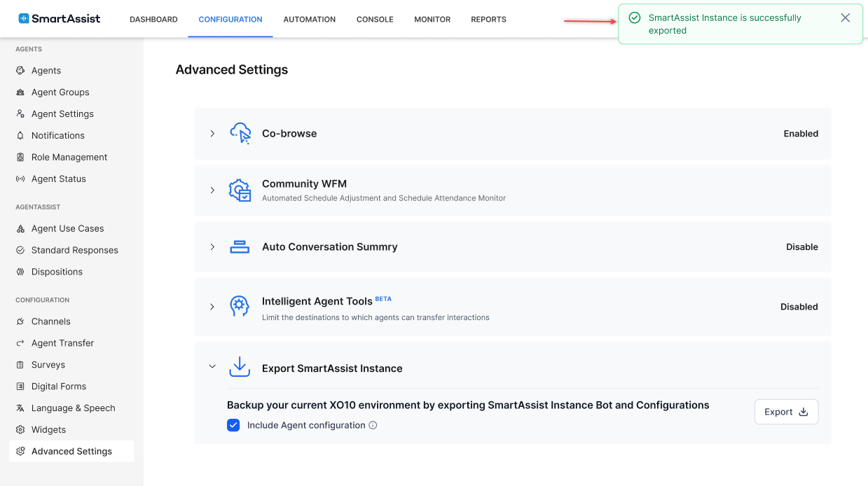Uncheck Include Agent configuration checkbox
This screenshot has width=868, height=486.
pyautogui.click(x=233, y=425)
